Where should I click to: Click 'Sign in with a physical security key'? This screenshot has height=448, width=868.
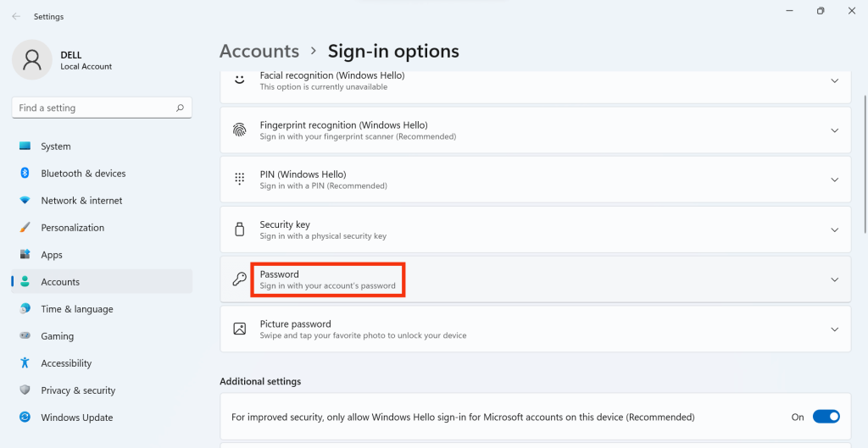pyautogui.click(x=323, y=236)
